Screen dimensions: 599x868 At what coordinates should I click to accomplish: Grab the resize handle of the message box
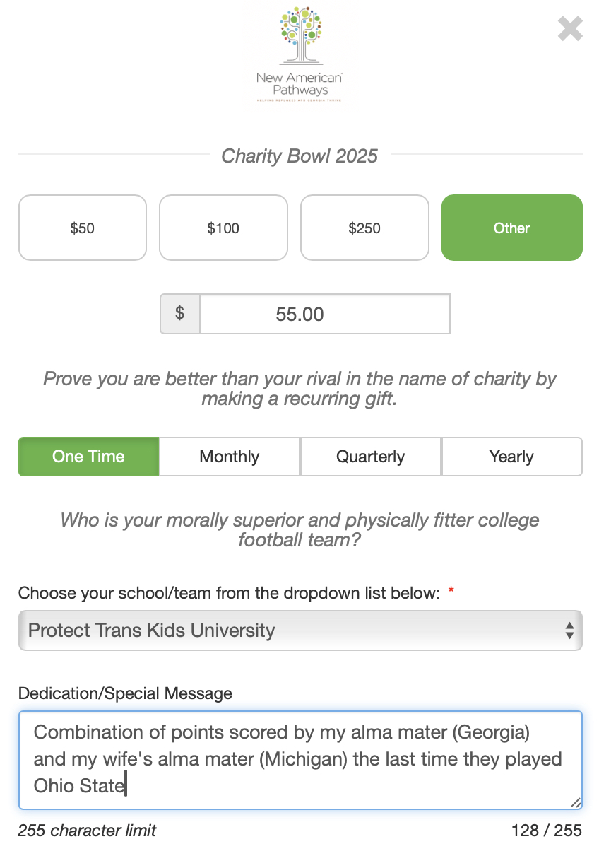[x=576, y=802]
